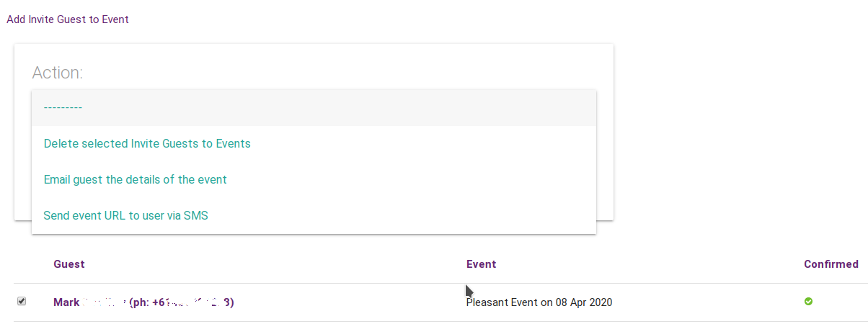The width and height of the screenshot is (868, 324).
Task: Pick "Send event URL to user via SMS"
Action: [125, 215]
